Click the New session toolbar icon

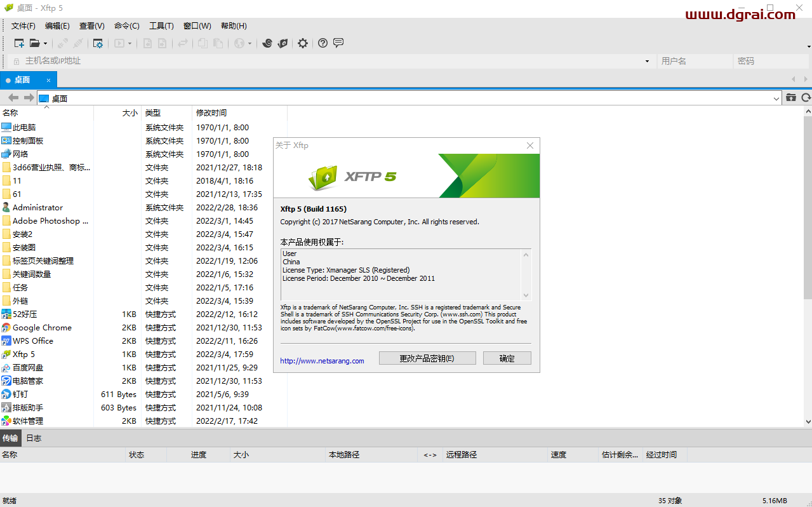coord(19,43)
